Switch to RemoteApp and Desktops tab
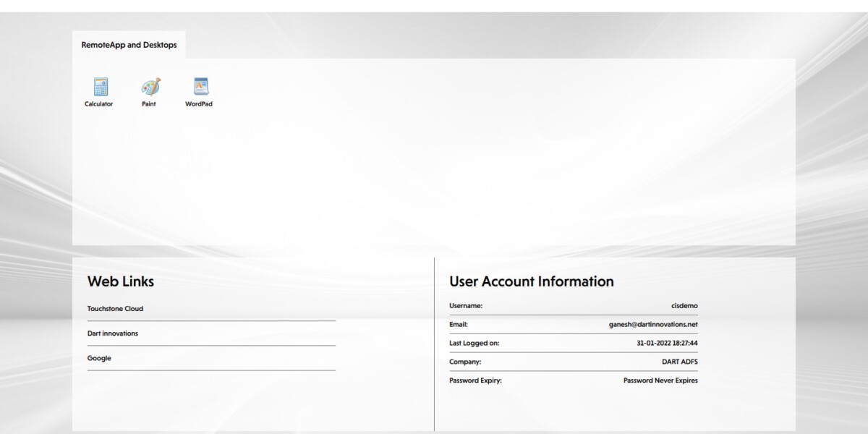Viewport: 868px width, 434px height. [x=129, y=45]
